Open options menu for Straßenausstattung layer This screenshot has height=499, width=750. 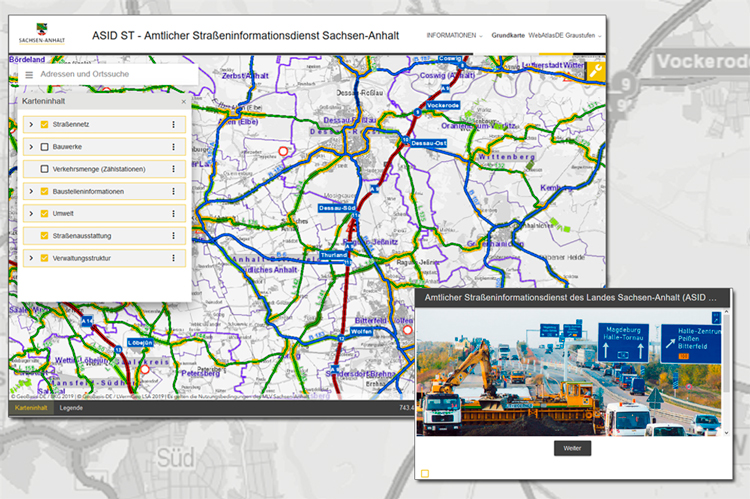click(x=174, y=236)
